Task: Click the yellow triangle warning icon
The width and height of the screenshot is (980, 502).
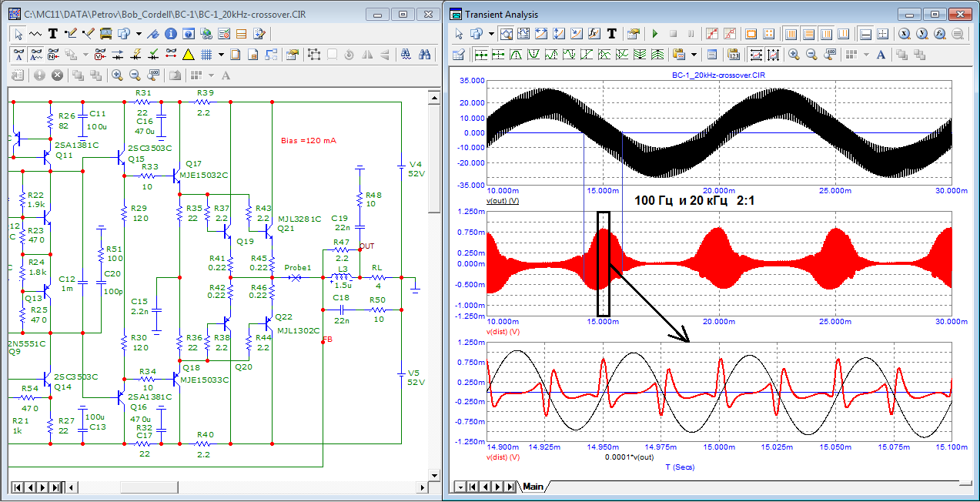Action: point(188,55)
